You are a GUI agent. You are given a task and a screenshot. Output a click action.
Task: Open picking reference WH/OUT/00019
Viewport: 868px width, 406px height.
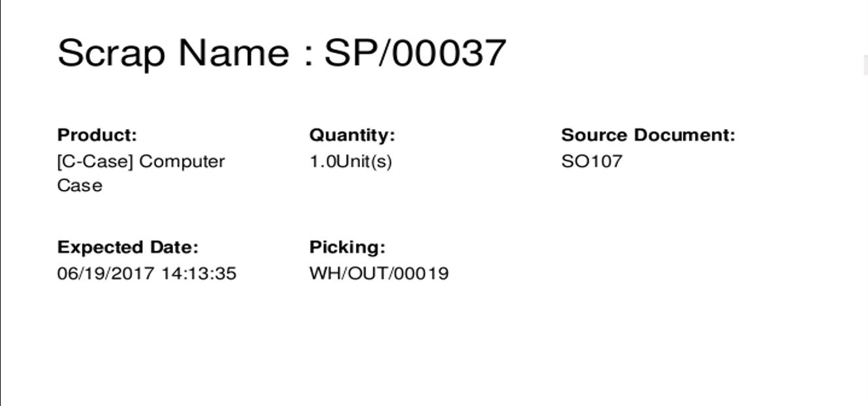click(x=379, y=274)
